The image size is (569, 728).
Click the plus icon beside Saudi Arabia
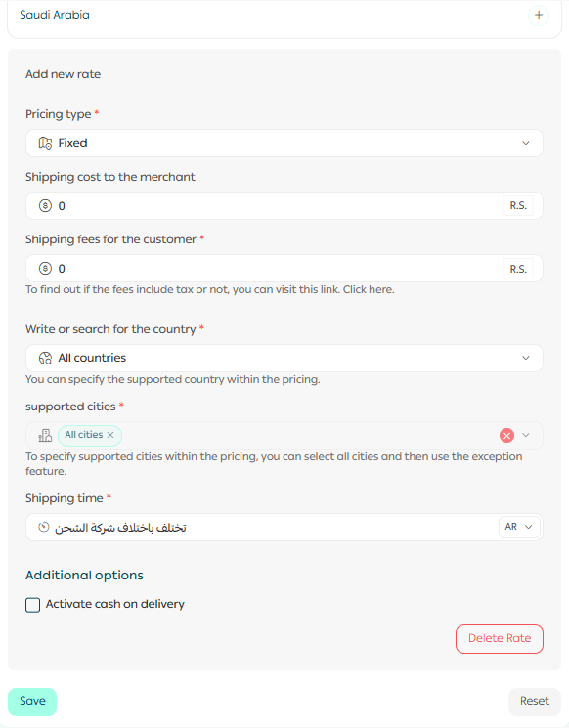tap(539, 15)
